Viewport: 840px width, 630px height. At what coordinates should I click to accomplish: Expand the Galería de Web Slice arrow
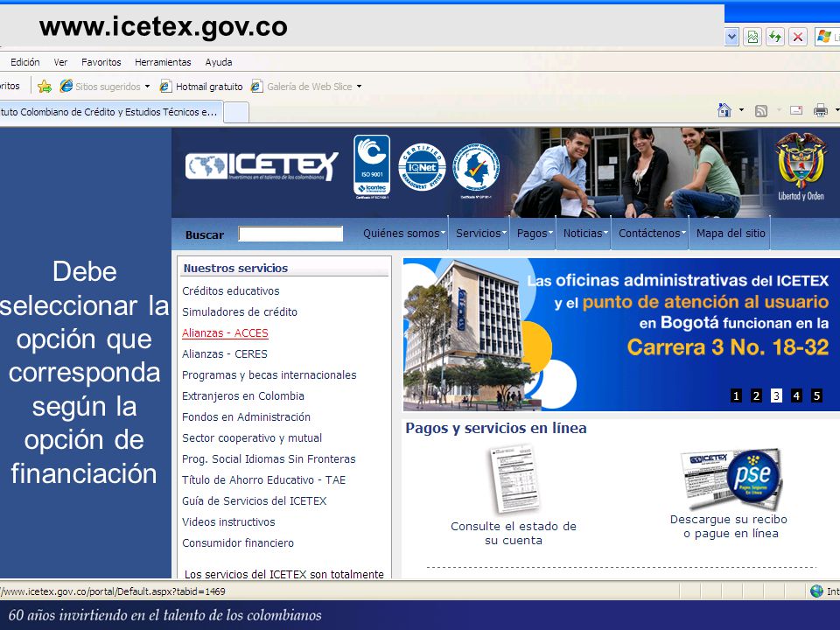tap(359, 87)
